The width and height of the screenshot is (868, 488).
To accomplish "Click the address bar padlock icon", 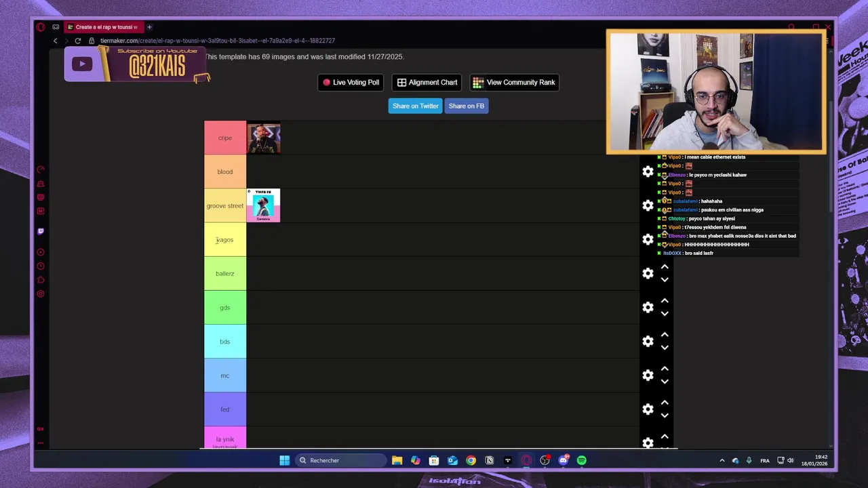I will 92,41.
